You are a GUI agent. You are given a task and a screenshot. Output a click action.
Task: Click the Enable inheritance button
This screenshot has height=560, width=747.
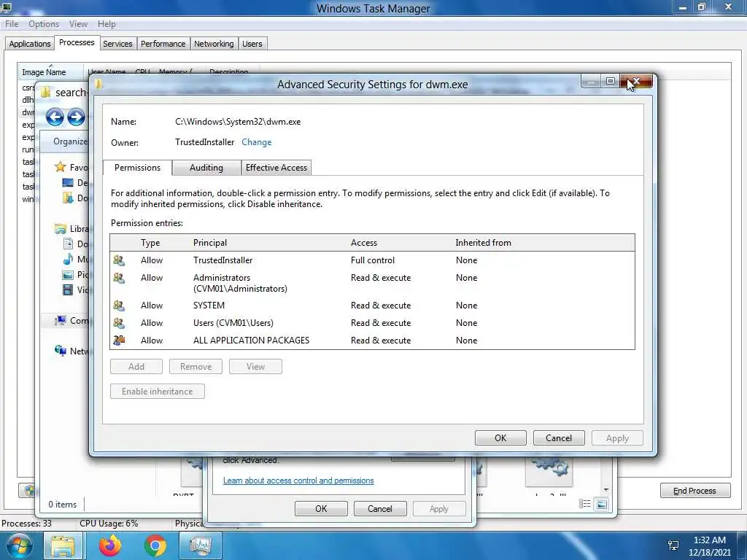(158, 392)
